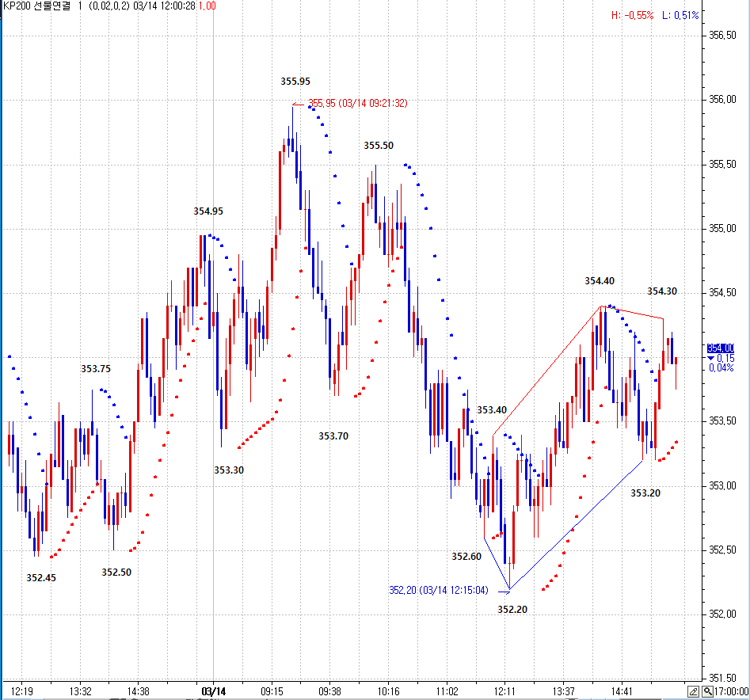This screenshot has width=750, height=700.
Task: Click the KP200 chart title label
Action: click(x=36, y=6)
